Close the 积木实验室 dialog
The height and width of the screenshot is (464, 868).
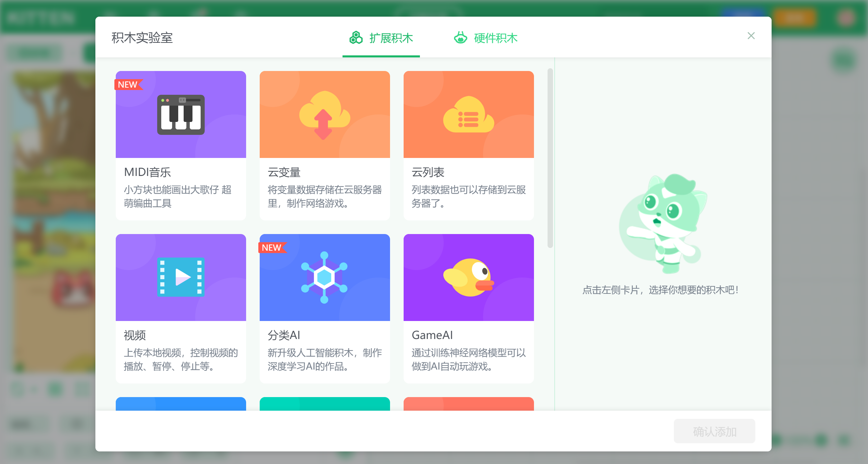[x=751, y=36]
